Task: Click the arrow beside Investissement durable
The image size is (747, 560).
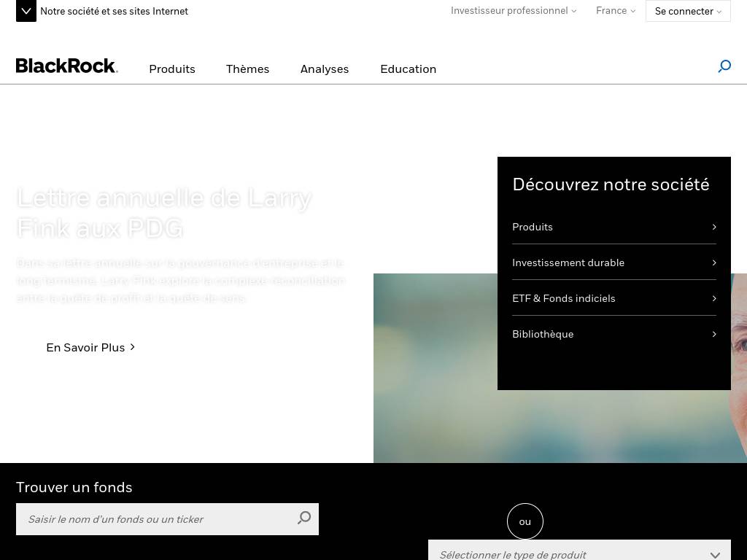Action: (714, 262)
